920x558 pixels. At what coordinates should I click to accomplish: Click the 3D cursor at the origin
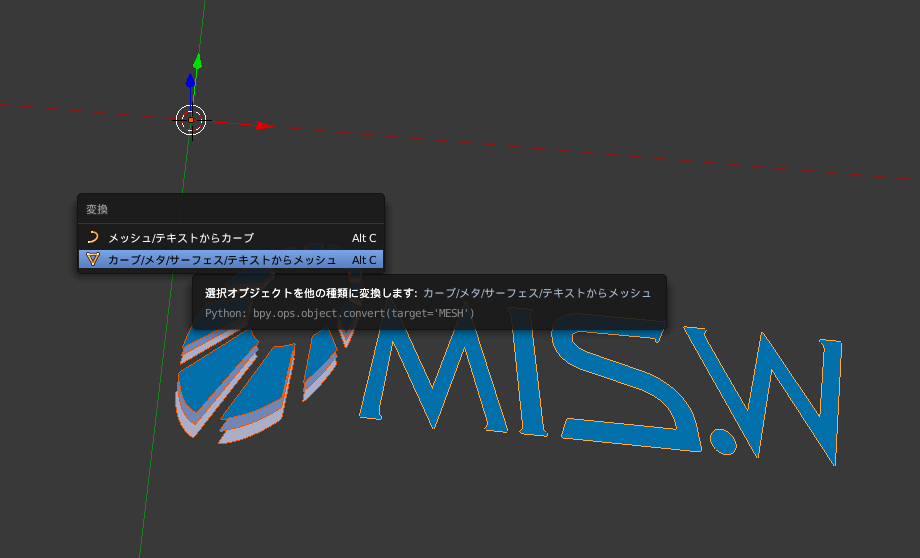pos(191,120)
